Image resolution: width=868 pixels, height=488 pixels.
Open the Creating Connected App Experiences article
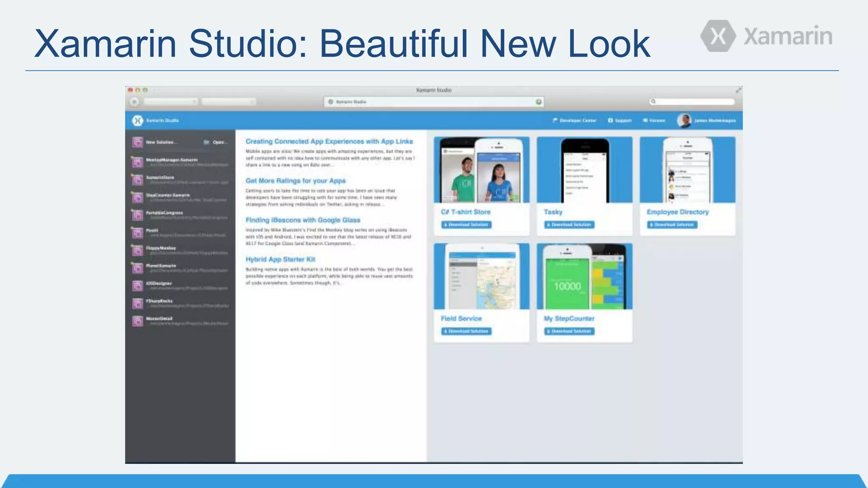329,141
